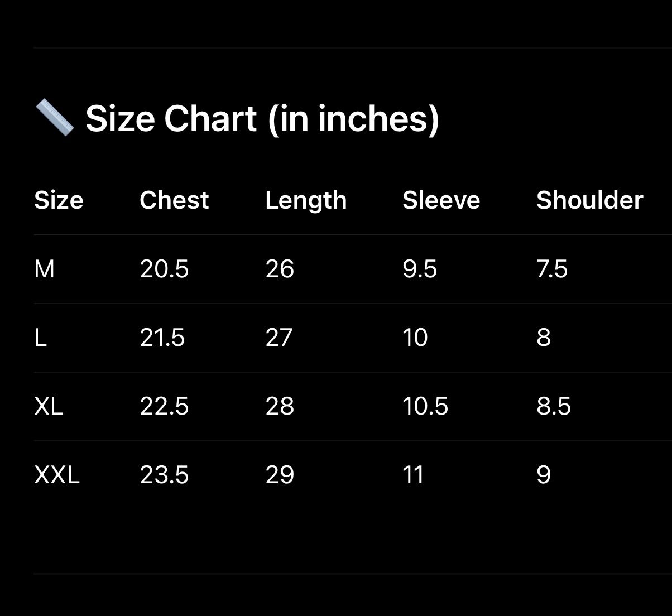Click the 20.5 chest value
This screenshot has height=616, width=672.
pyautogui.click(x=164, y=269)
